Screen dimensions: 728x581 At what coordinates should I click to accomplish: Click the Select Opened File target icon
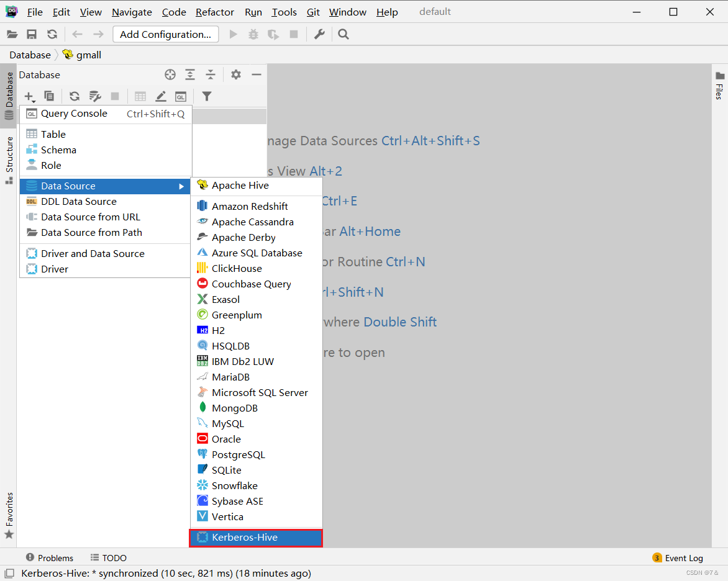(170, 74)
